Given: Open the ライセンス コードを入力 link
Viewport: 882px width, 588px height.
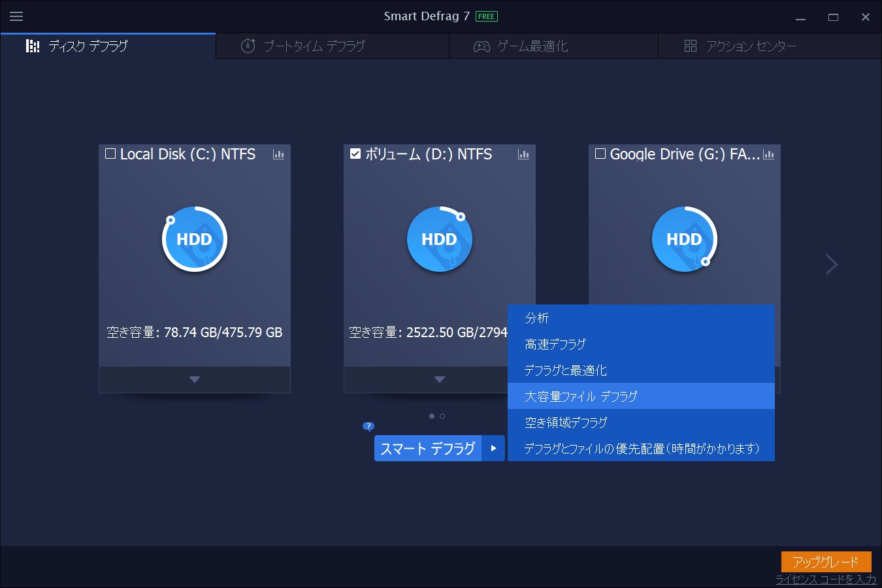Looking at the screenshot, I should point(825,579).
